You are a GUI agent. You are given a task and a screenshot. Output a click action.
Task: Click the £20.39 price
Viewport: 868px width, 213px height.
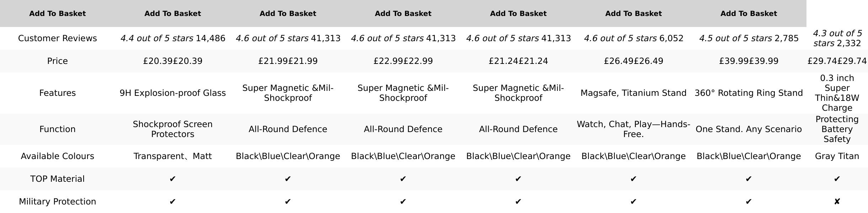[172, 61]
